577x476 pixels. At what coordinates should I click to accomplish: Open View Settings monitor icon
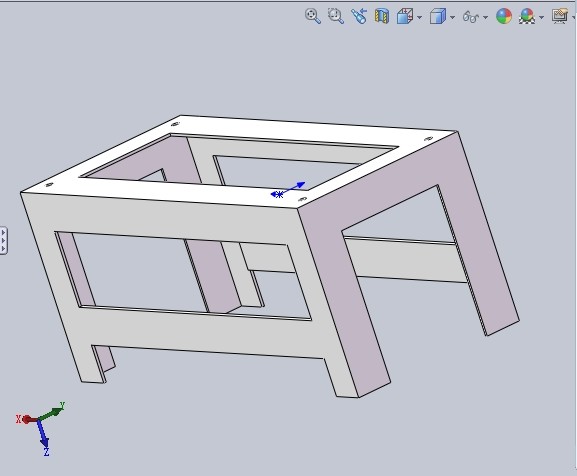(560, 16)
